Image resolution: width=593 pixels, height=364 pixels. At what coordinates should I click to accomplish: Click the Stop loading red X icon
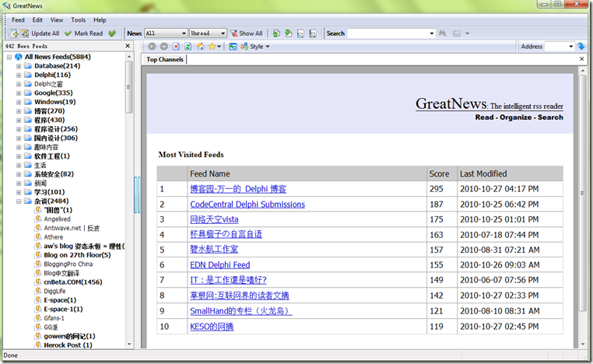point(176,47)
